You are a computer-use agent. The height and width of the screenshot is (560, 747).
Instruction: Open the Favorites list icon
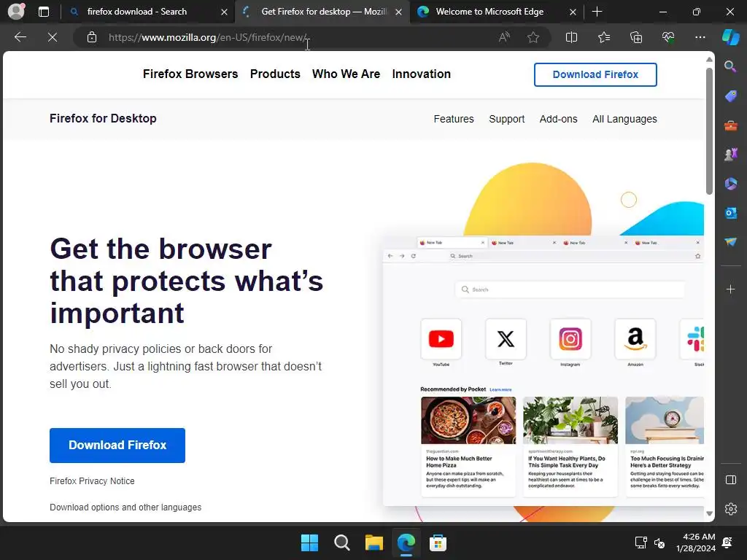pos(603,37)
